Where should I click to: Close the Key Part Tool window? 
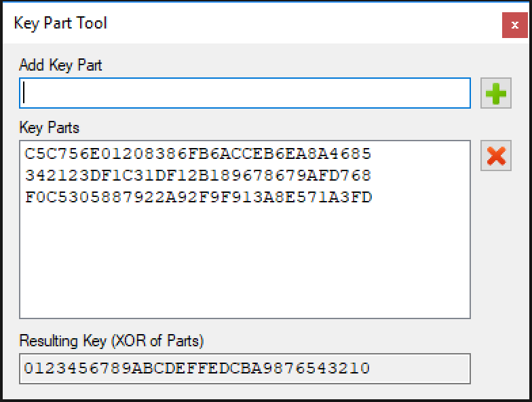click(x=514, y=24)
